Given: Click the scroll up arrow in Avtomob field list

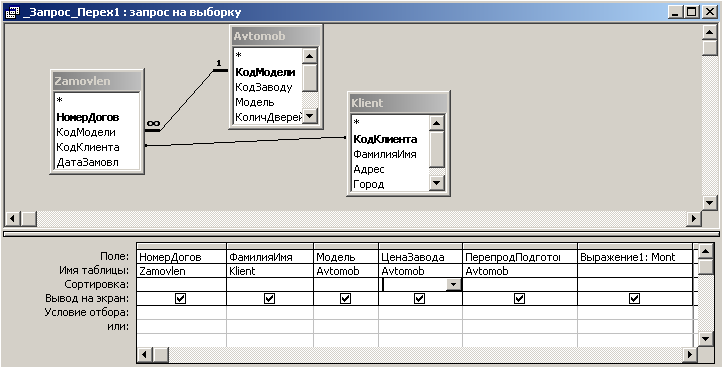Looking at the screenshot, I should [x=310, y=56].
